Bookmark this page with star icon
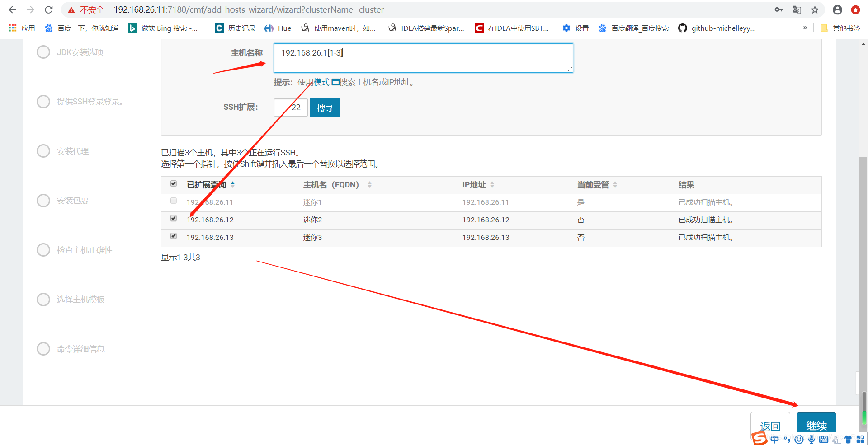The image size is (868, 445). (815, 9)
